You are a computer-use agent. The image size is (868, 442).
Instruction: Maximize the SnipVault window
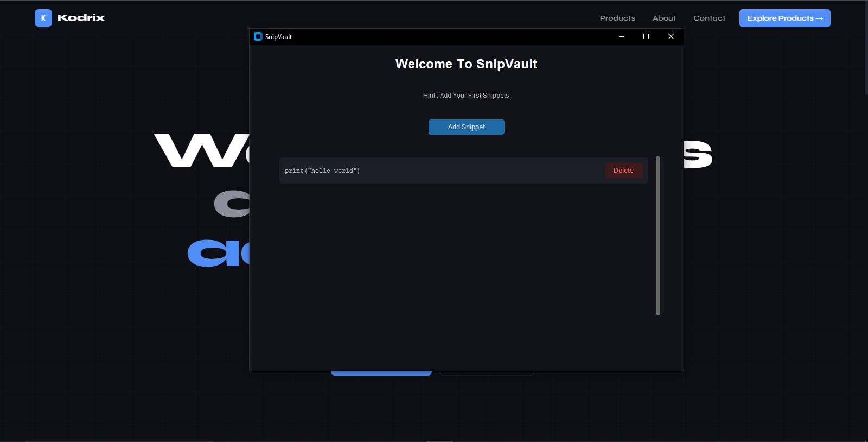[x=646, y=36]
